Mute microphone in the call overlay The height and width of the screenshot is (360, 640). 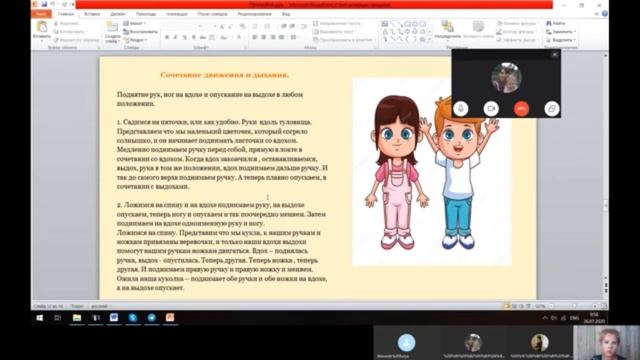461,109
